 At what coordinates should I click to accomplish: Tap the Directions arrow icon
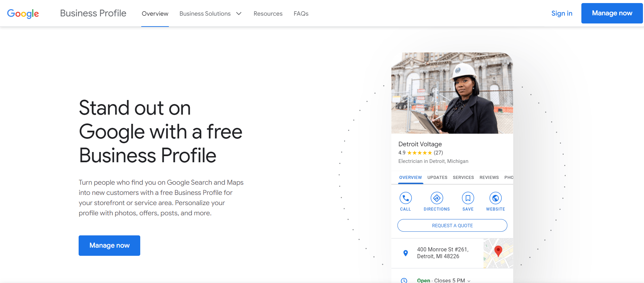click(x=437, y=198)
